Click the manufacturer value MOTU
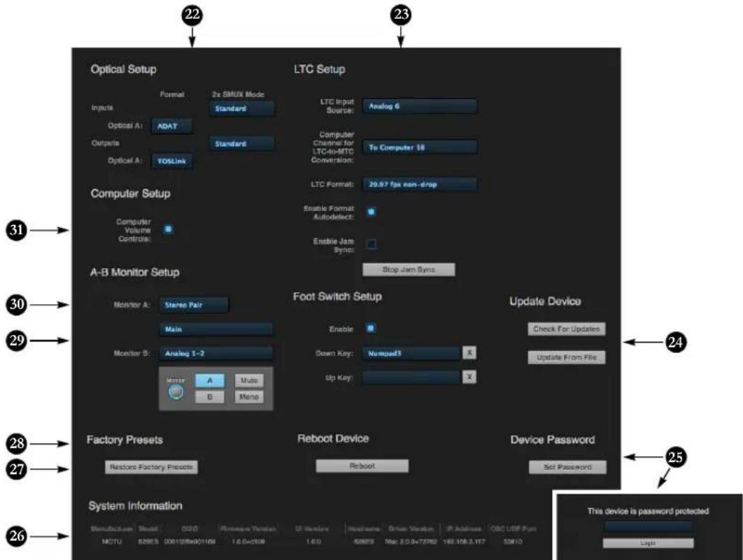Image resolution: width=743 pixels, height=560 pixels. [112, 541]
